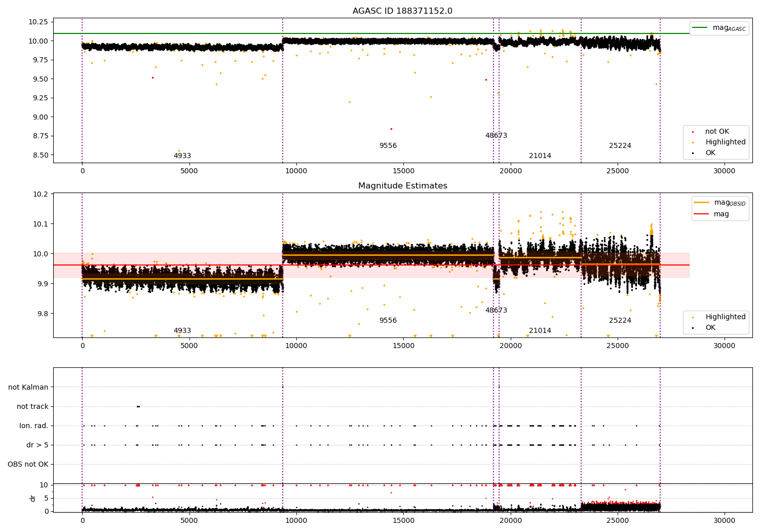Select the 'not Kalman' axis label

tap(28, 388)
